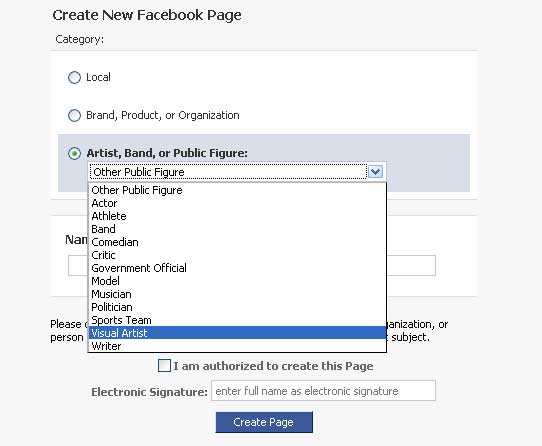Viewport: 542px width, 446px height.
Task: Check I am authorized to create this Page
Action: (164, 366)
